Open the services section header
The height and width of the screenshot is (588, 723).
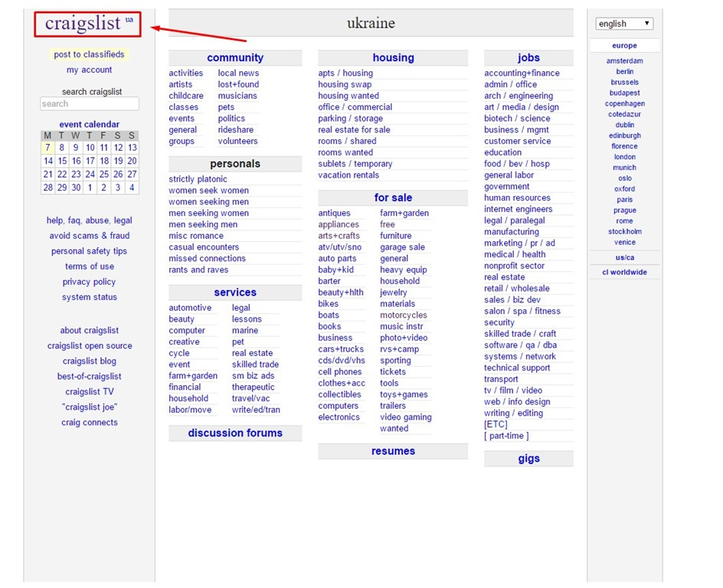(x=235, y=292)
